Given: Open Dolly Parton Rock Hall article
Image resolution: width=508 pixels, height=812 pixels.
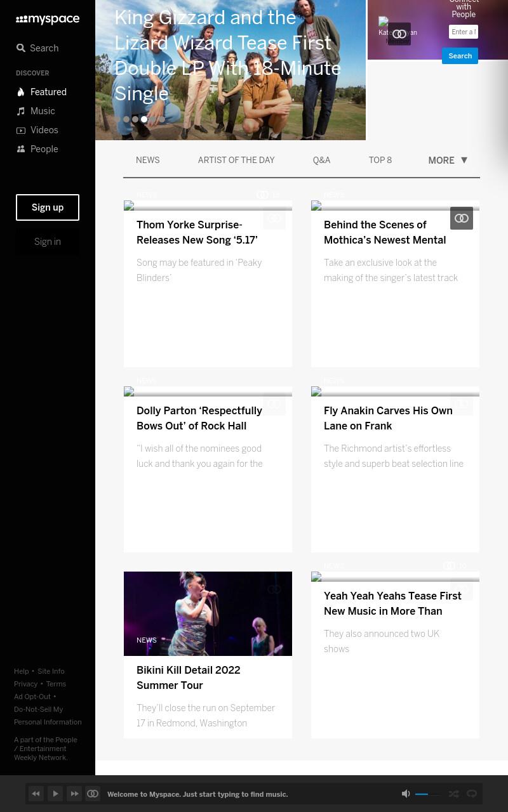Looking at the screenshot, I should tap(199, 419).
